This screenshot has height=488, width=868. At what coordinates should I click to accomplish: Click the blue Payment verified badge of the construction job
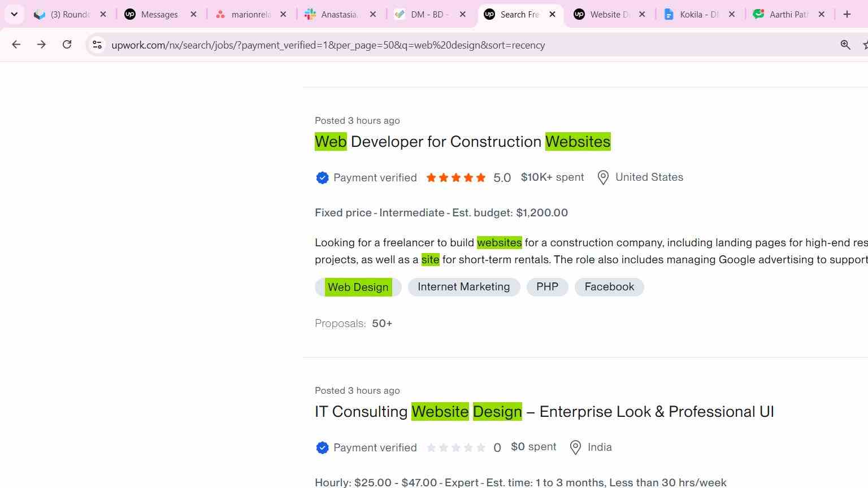tap(322, 177)
